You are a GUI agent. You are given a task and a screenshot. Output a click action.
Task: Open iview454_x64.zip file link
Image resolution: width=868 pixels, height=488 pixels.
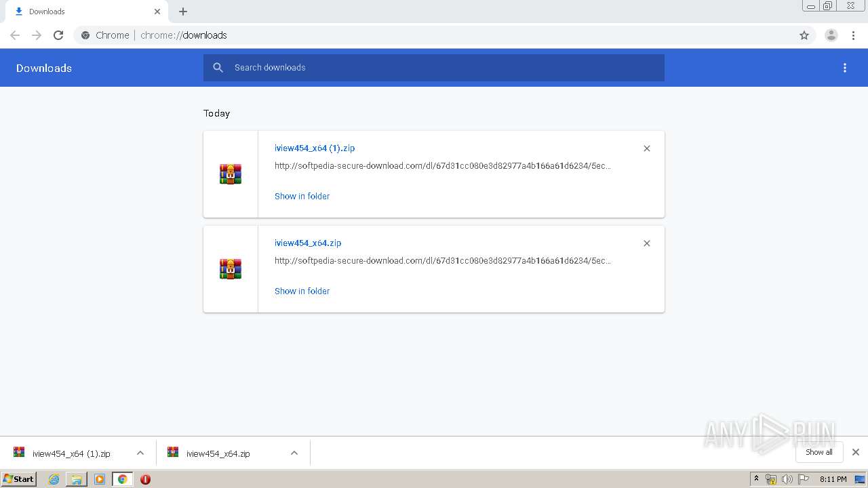click(x=308, y=243)
